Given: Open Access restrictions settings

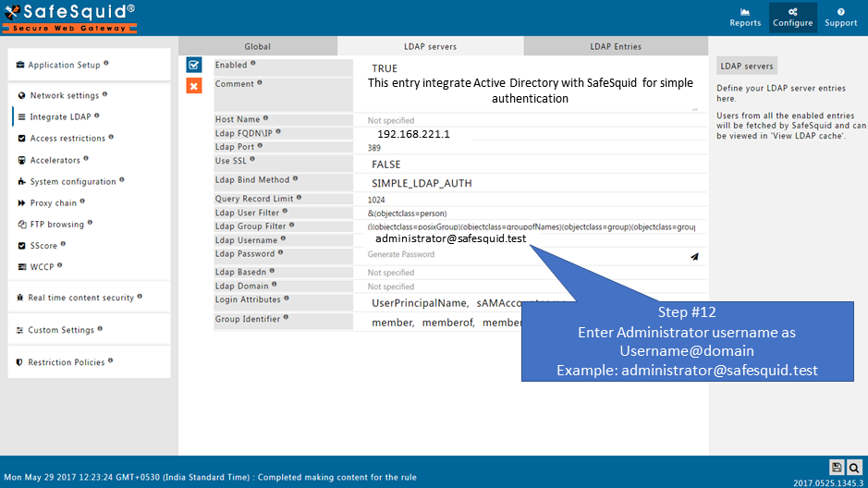Looking at the screenshot, I should tap(67, 139).
